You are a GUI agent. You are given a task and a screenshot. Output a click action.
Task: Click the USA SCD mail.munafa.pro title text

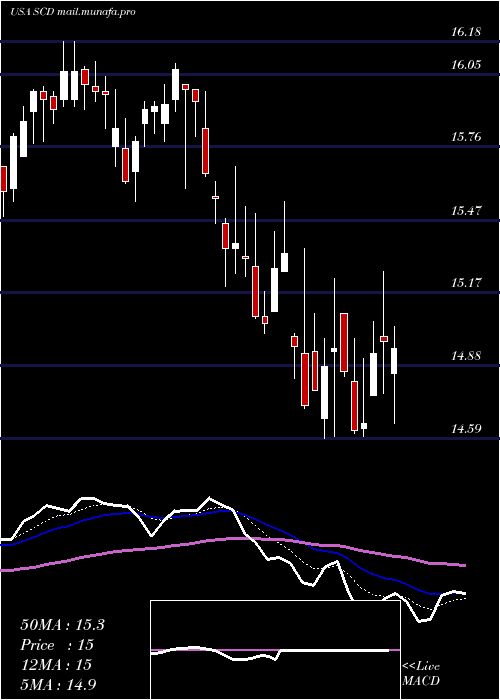73,12
